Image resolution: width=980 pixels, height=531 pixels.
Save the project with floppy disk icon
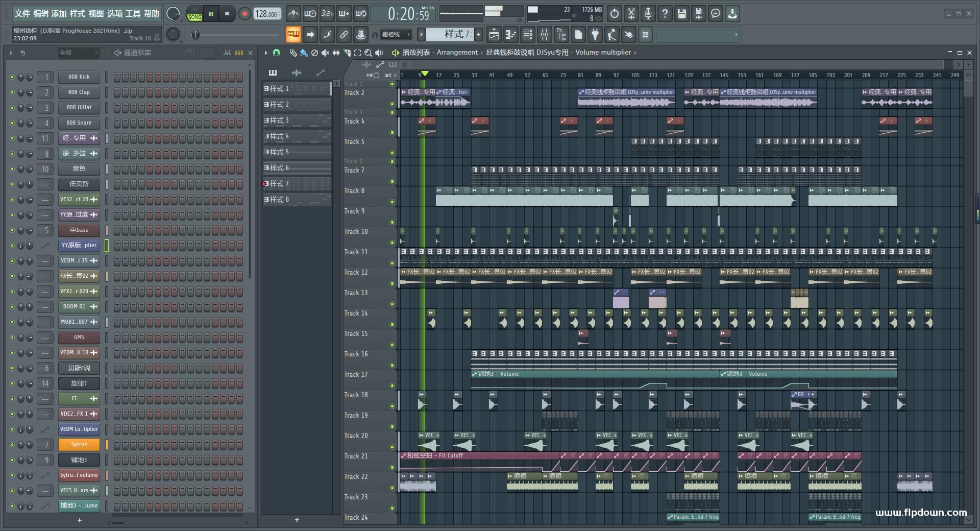pyautogui.click(x=682, y=14)
